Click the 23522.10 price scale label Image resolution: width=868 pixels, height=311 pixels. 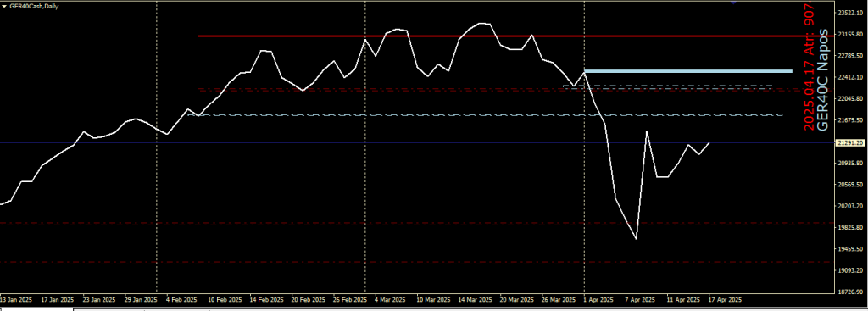850,13
